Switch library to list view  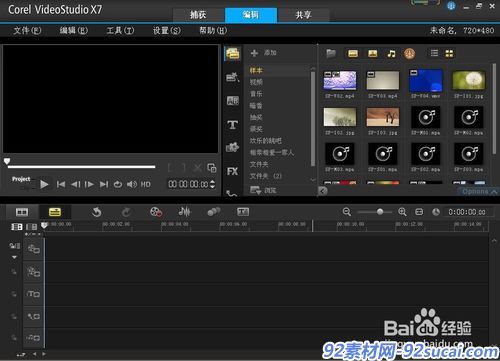(434, 53)
